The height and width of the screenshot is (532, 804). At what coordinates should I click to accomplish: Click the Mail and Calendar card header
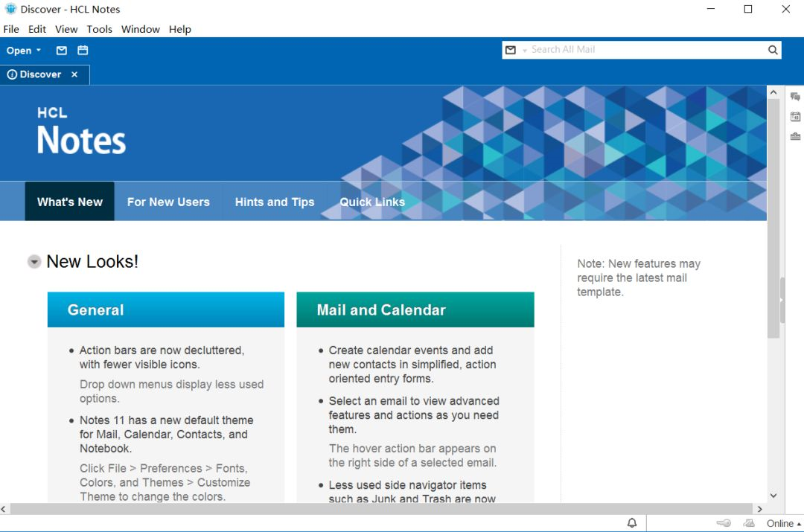point(415,310)
